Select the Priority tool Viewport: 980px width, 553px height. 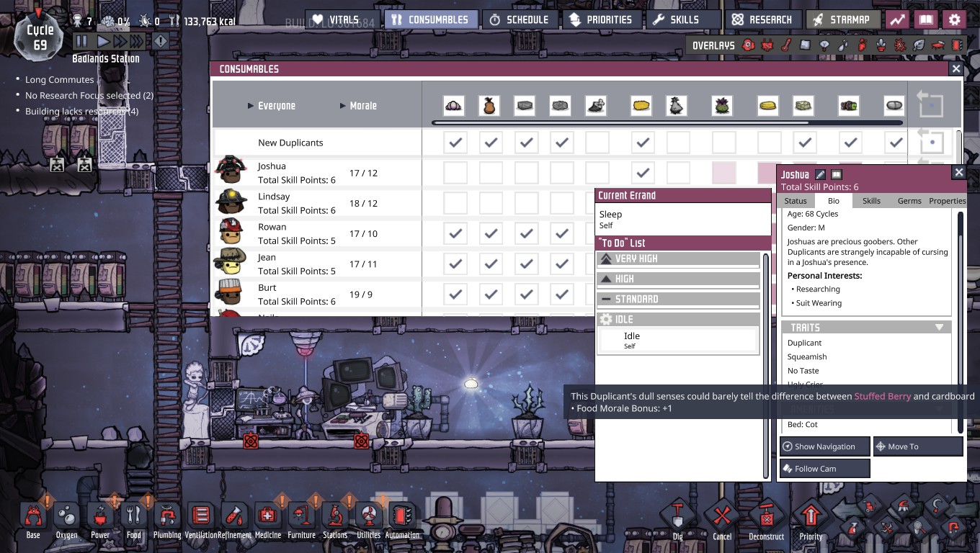click(x=811, y=521)
